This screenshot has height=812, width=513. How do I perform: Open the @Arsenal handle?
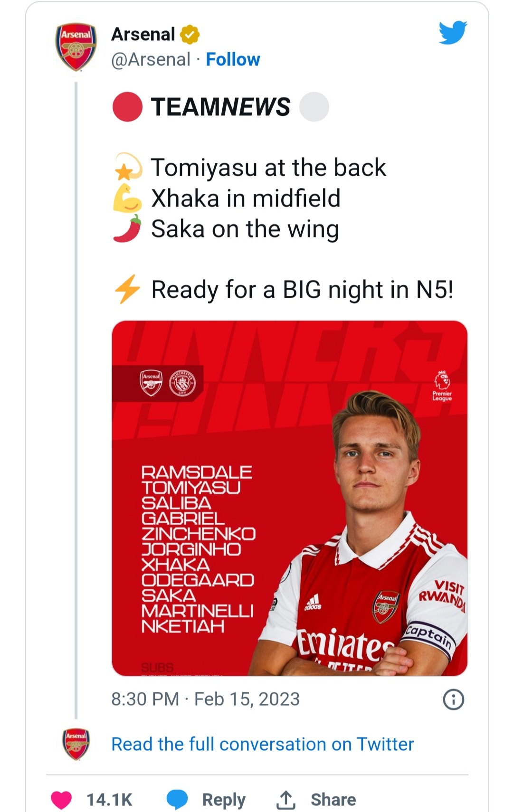151,59
